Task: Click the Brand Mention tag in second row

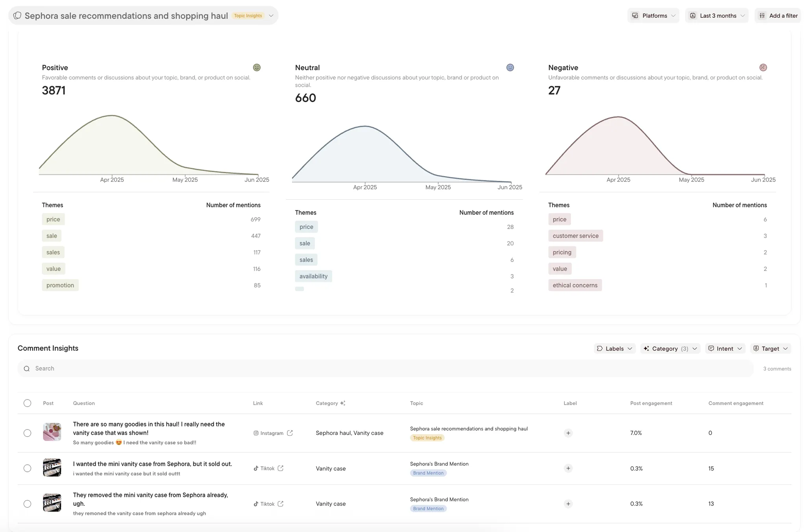Action: coord(428,473)
